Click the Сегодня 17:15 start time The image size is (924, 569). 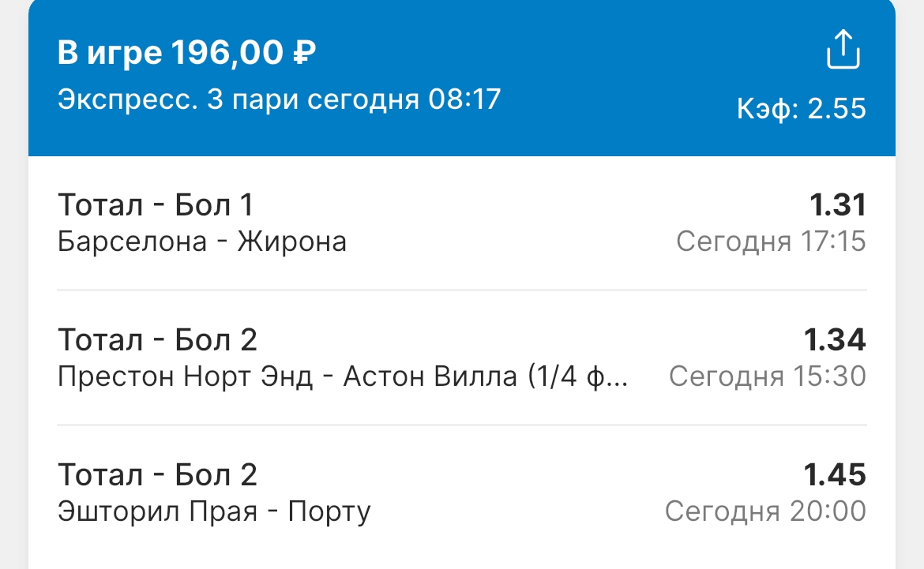tap(771, 241)
